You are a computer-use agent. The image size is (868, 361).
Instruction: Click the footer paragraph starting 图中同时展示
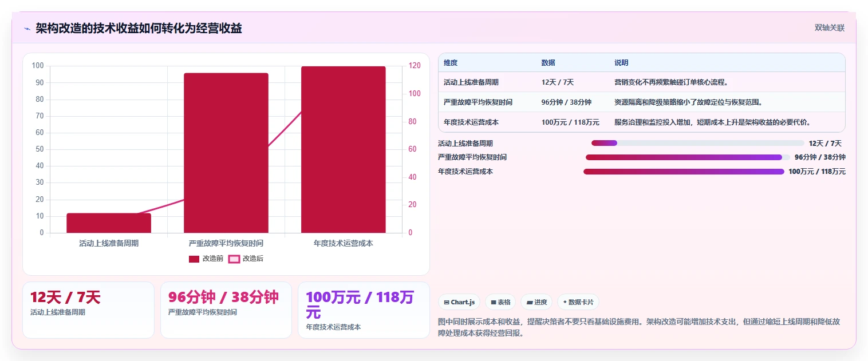638,327
